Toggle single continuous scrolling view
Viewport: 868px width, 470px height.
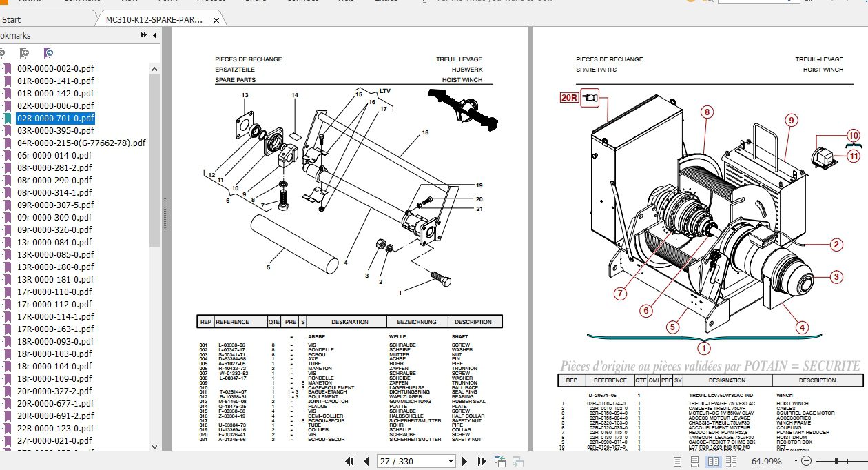tap(694, 462)
